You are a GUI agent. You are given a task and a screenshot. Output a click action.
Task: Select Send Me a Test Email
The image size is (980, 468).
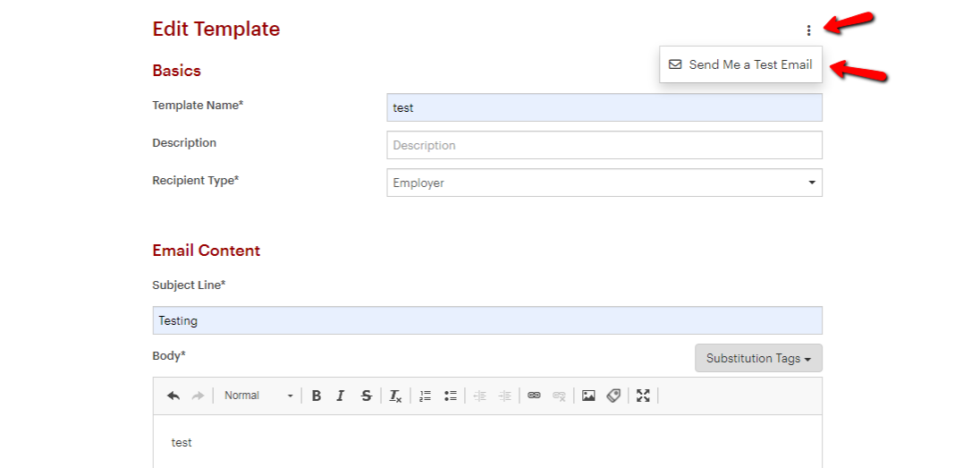coord(740,64)
